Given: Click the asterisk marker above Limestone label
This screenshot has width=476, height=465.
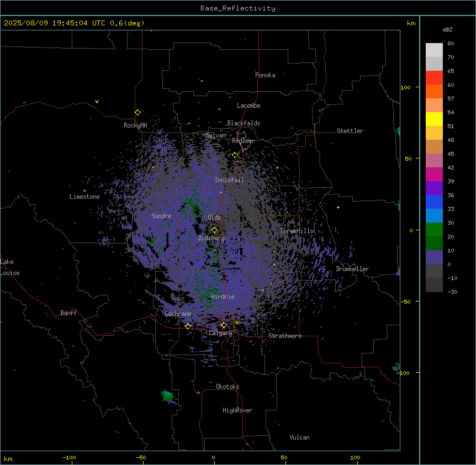Looking at the screenshot, I should pos(84,191).
